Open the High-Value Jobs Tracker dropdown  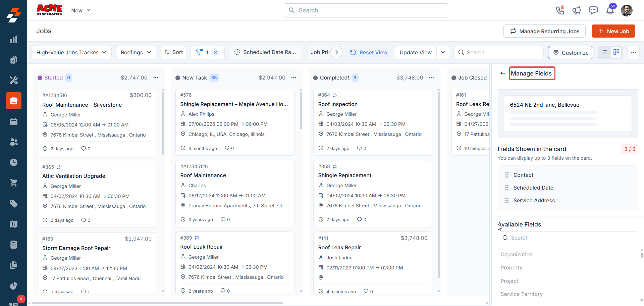[71, 52]
